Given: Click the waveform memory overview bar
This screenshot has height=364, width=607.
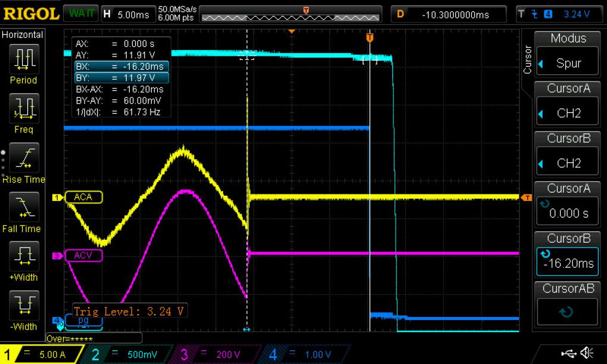Looking at the screenshot, I should [x=291, y=14].
